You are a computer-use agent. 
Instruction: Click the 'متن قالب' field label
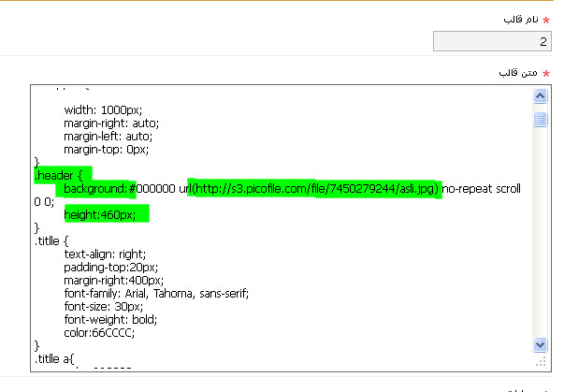[x=518, y=73]
